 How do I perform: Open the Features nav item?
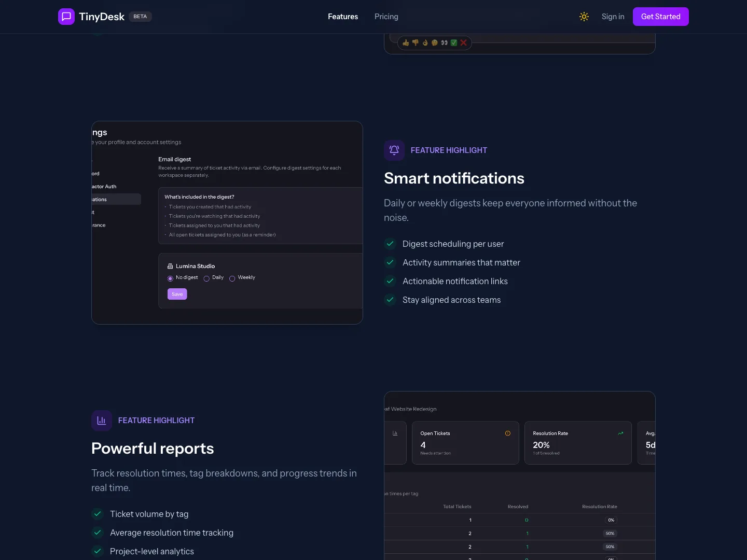pyautogui.click(x=343, y=17)
